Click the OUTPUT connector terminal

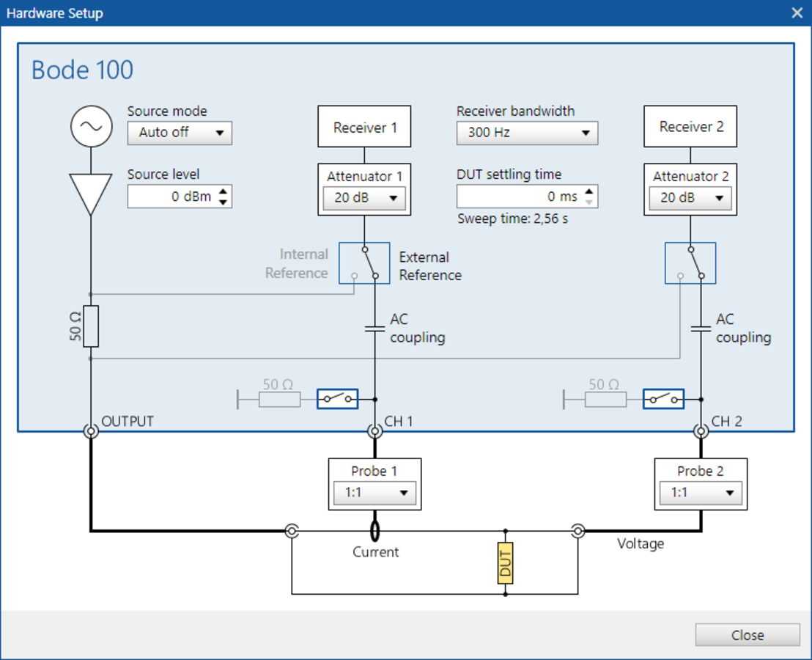[x=91, y=431]
